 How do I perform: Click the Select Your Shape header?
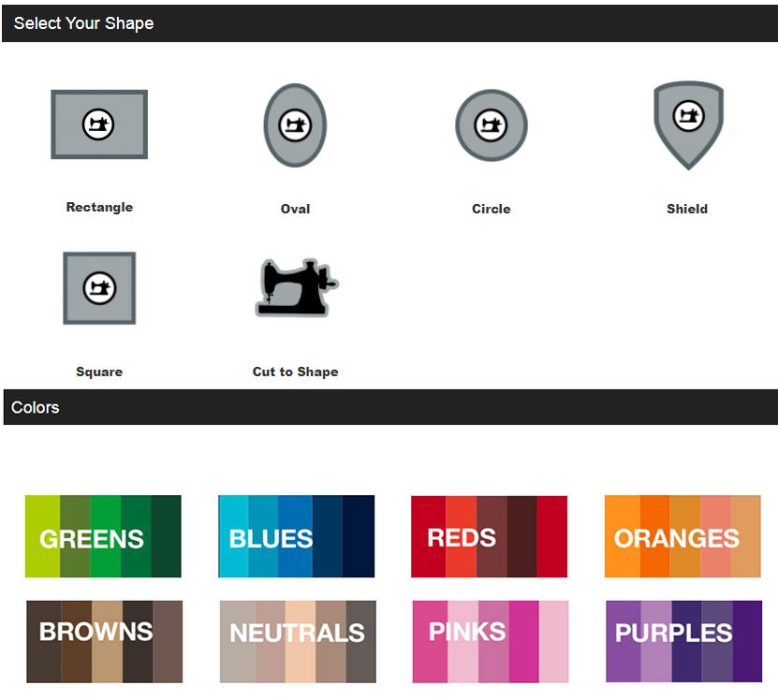83,23
